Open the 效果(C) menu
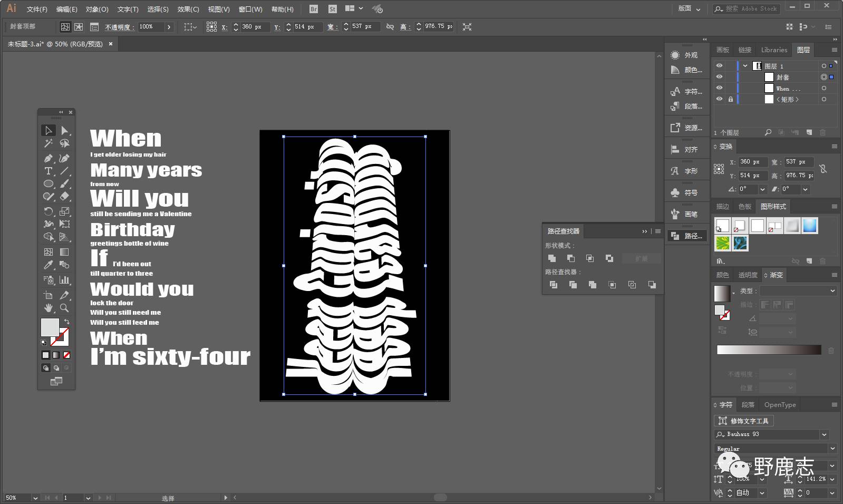843x504 pixels. (188, 9)
